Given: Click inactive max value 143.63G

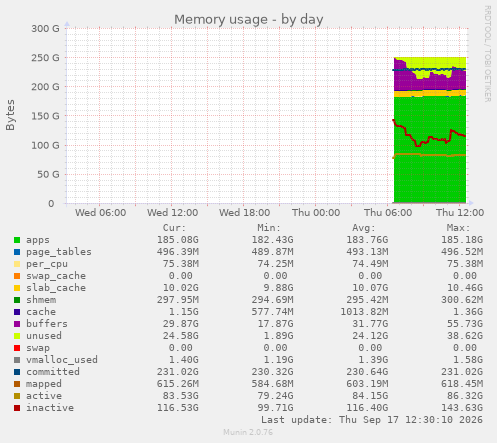Looking at the screenshot, I should [x=462, y=408].
